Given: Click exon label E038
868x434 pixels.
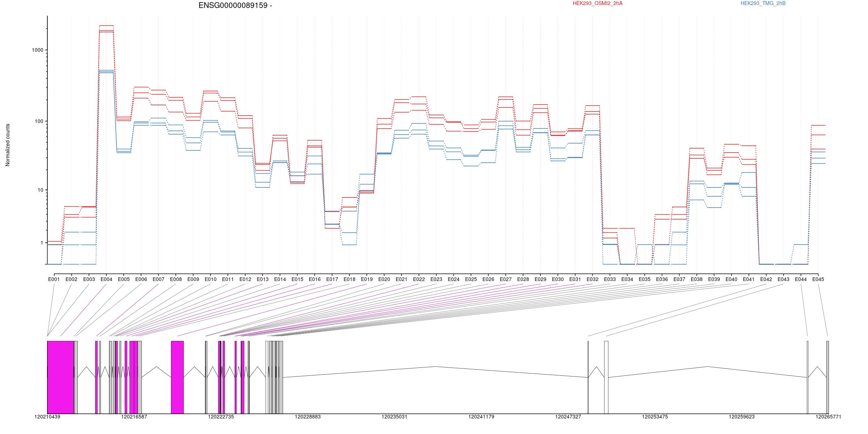Looking at the screenshot, I should click(x=697, y=279).
